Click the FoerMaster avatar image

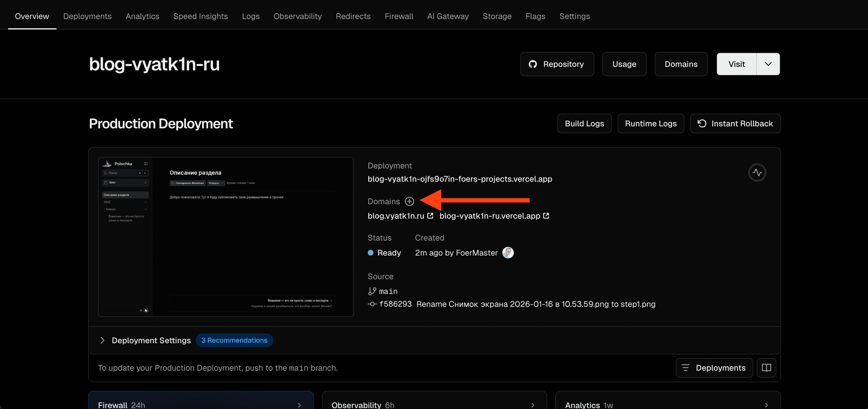pyautogui.click(x=508, y=253)
